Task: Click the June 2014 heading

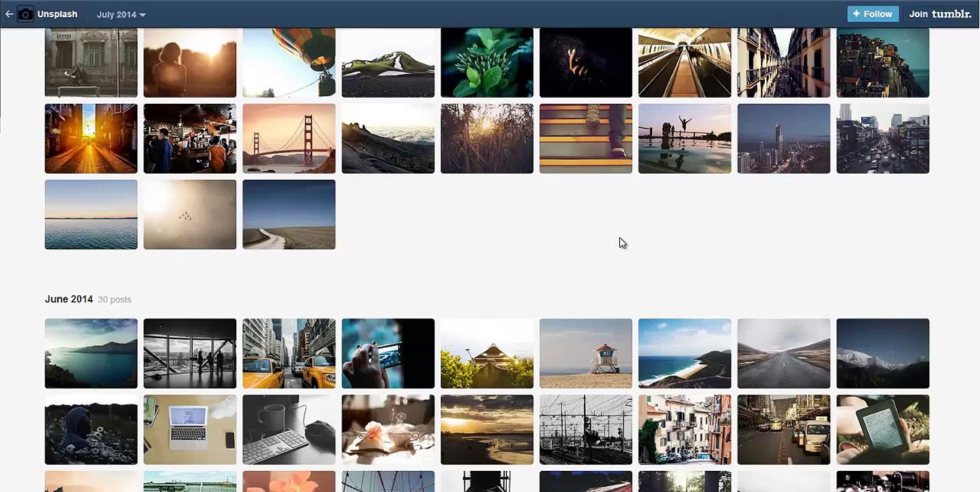Action: (x=69, y=299)
